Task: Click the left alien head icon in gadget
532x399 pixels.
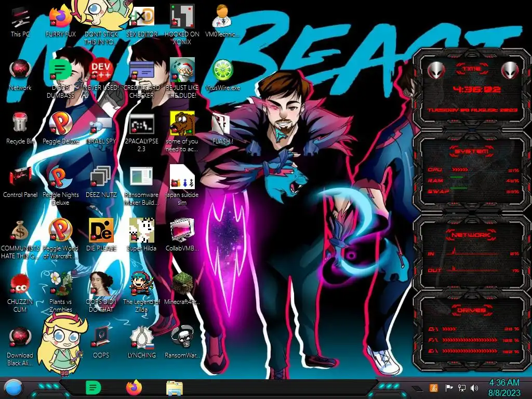Action: [x=436, y=71]
